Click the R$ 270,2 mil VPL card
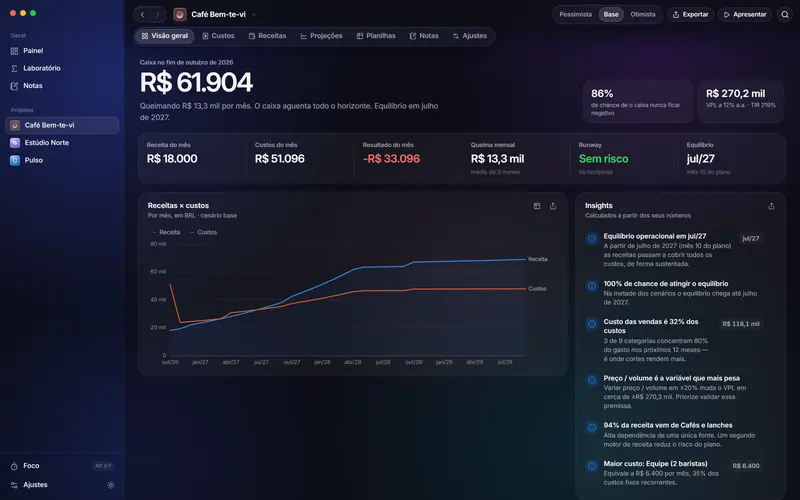The image size is (800, 500). pyautogui.click(x=740, y=102)
